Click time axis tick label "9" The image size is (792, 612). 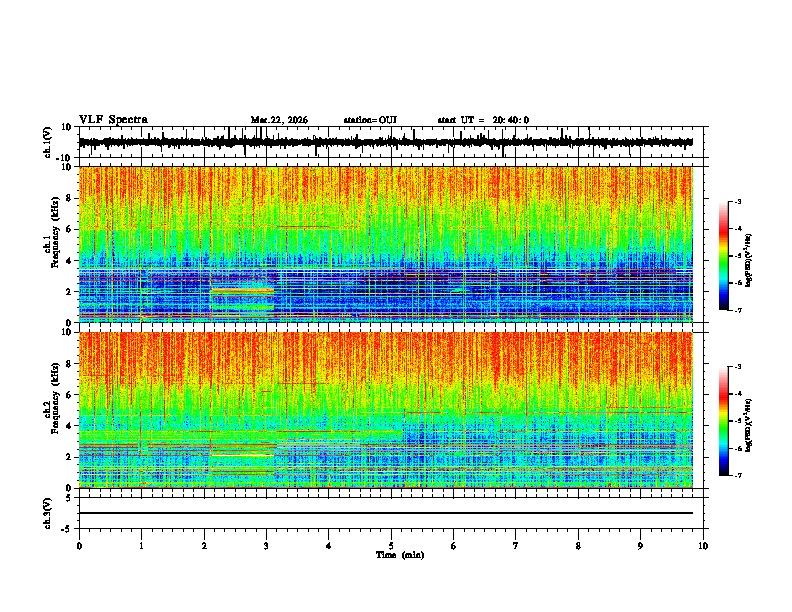(x=640, y=546)
